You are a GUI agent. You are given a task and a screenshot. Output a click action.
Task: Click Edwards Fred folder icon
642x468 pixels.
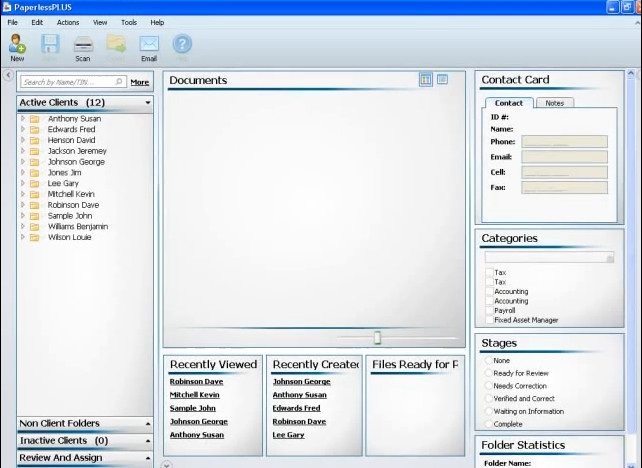tap(35, 130)
